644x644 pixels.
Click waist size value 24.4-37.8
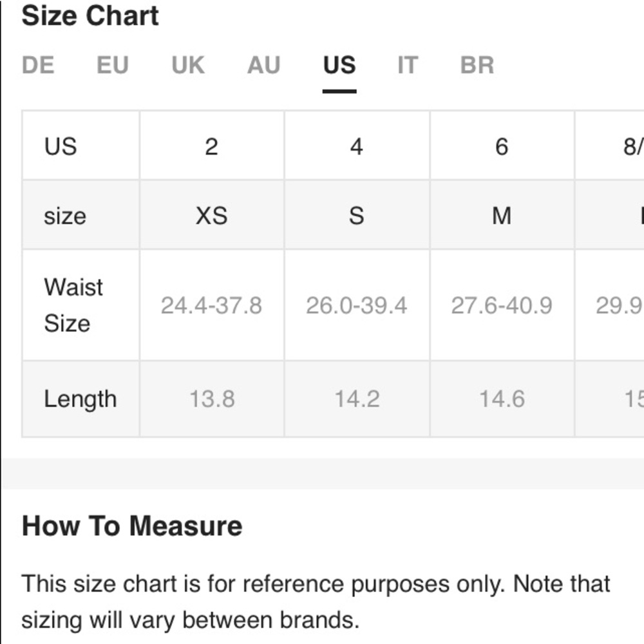211,305
